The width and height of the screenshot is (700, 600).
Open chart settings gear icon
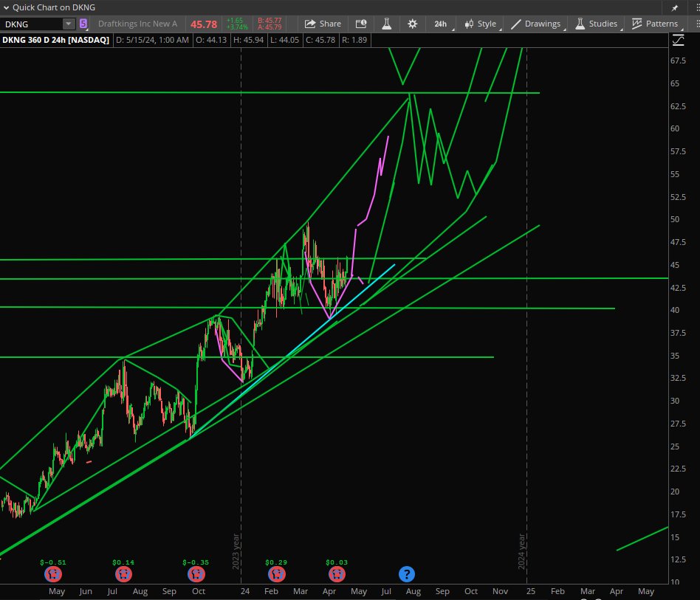click(413, 24)
